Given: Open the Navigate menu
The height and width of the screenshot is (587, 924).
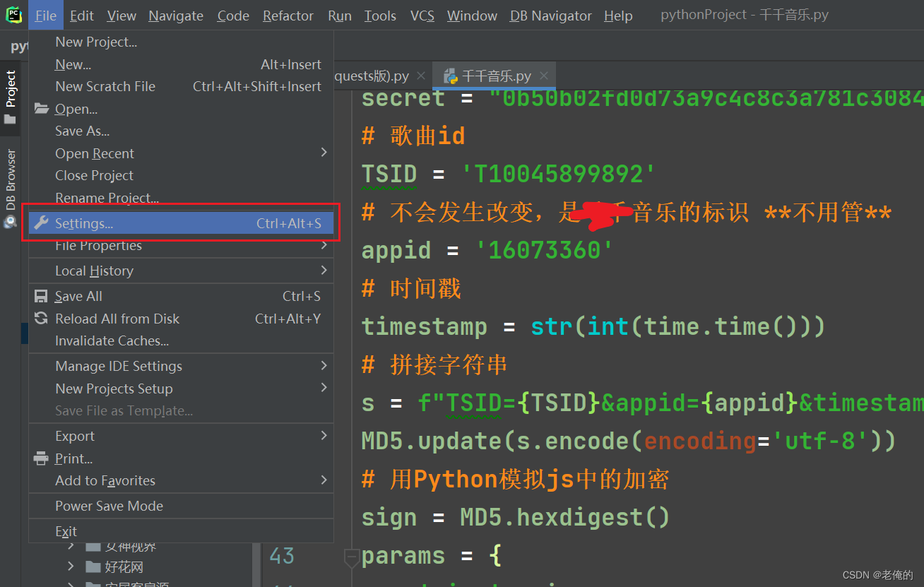Looking at the screenshot, I should click(176, 16).
